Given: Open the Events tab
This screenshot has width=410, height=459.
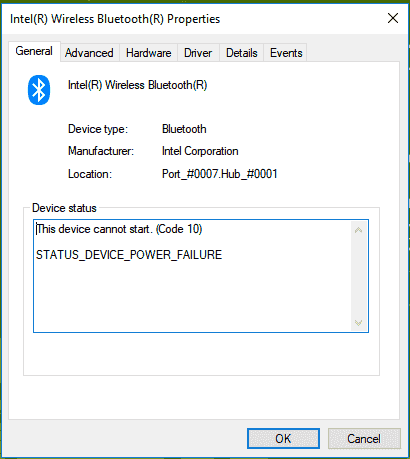Looking at the screenshot, I should point(286,53).
